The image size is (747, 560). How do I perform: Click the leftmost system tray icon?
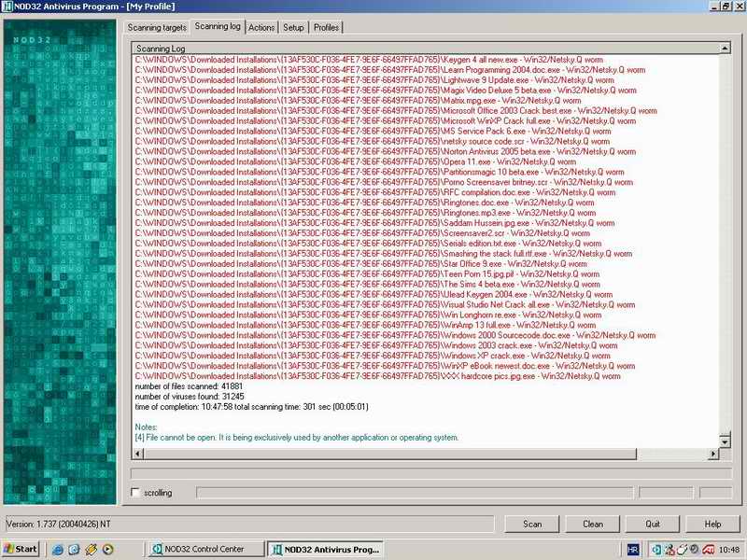click(656, 550)
